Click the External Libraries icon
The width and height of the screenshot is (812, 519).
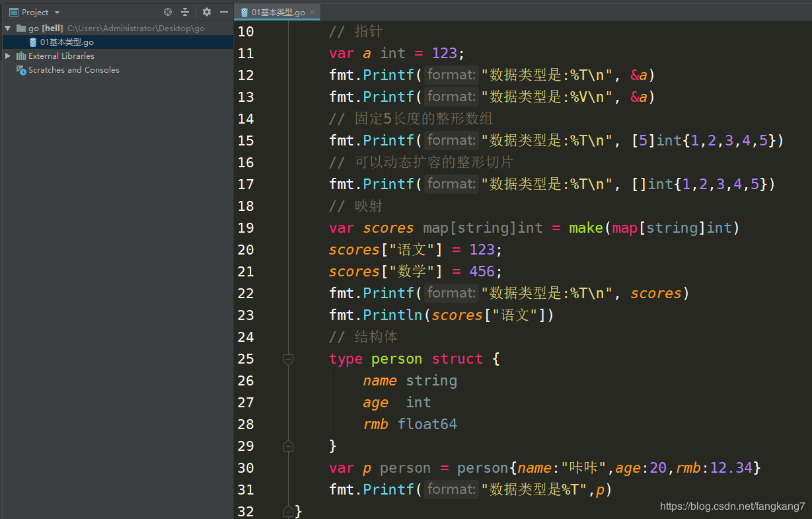tap(21, 56)
